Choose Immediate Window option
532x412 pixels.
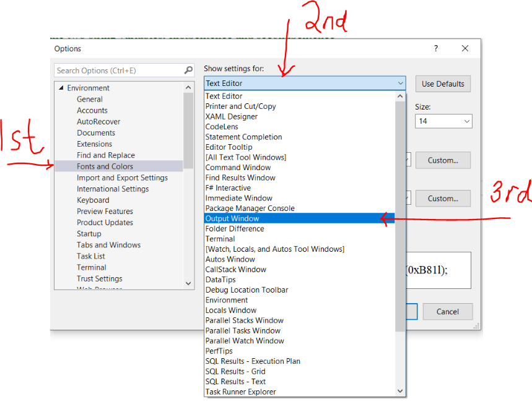click(300, 198)
